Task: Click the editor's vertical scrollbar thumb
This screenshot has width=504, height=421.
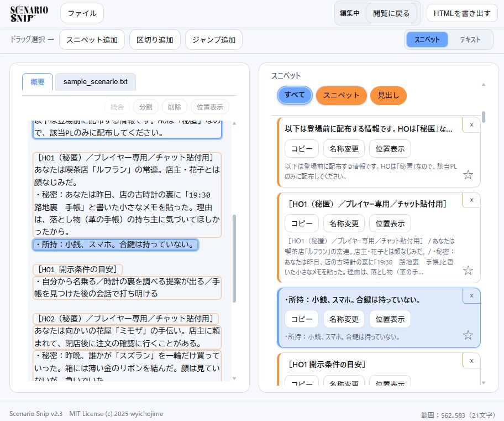Action: click(x=234, y=258)
